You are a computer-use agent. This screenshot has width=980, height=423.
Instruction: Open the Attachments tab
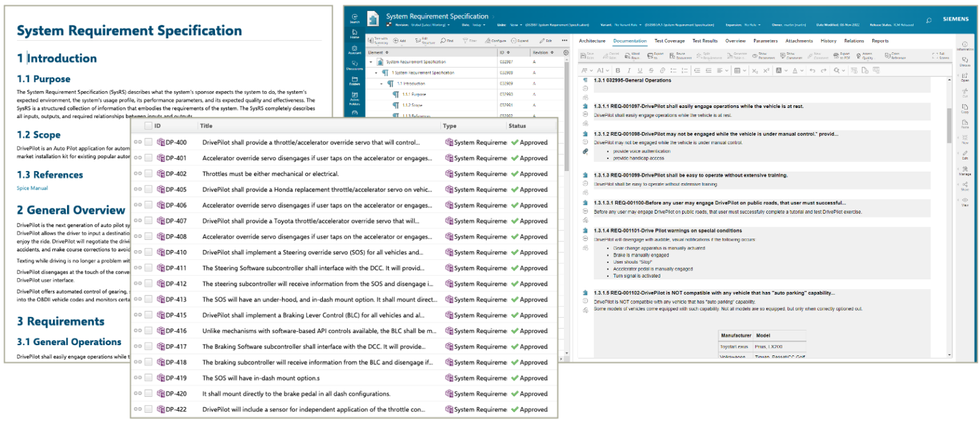pyautogui.click(x=799, y=40)
